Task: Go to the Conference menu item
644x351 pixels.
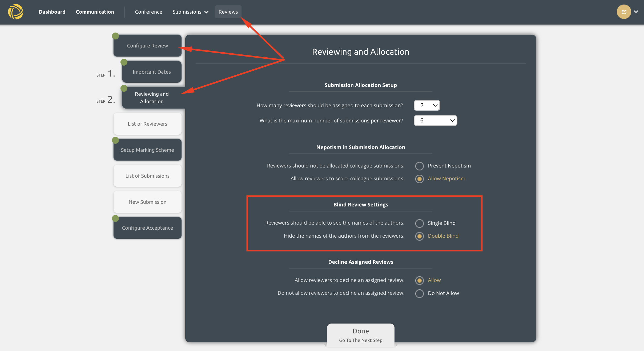Action: coord(148,12)
